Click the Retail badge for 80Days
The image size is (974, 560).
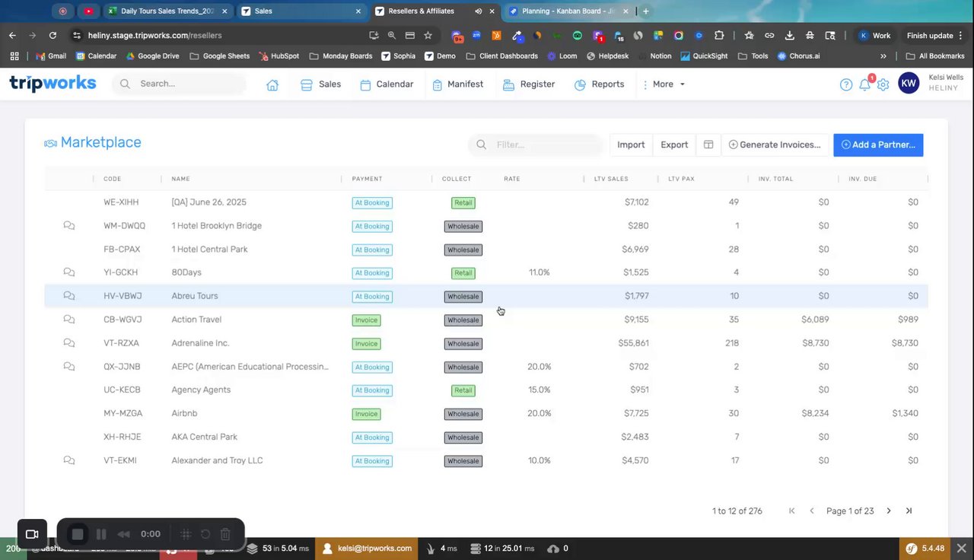(463, 273)
